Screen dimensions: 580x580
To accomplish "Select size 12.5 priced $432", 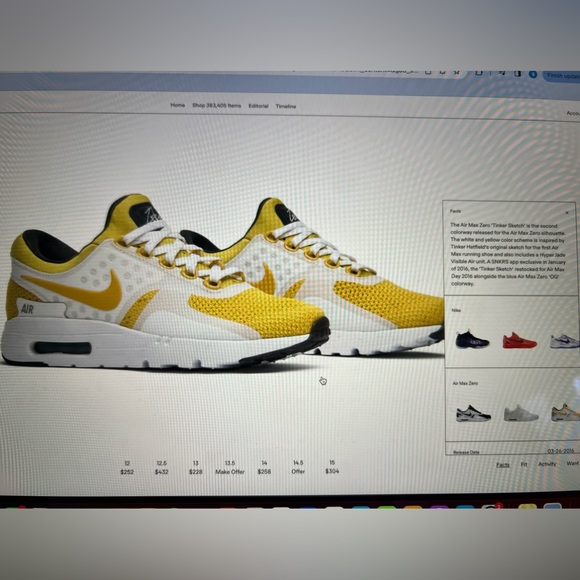I will coord(161,468).
